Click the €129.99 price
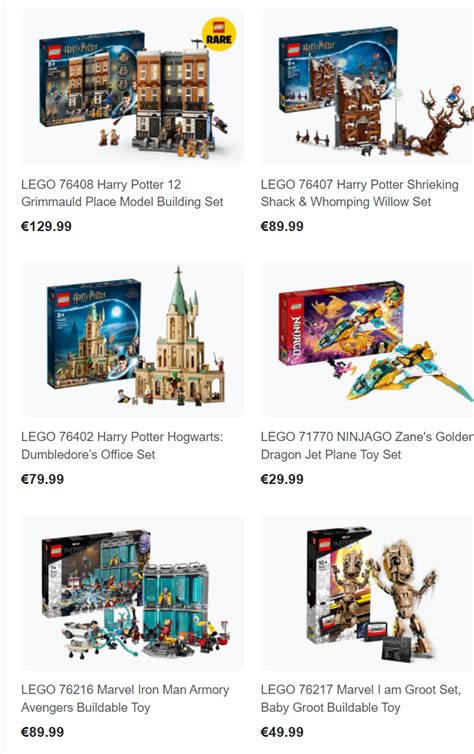 click(46, 226)
